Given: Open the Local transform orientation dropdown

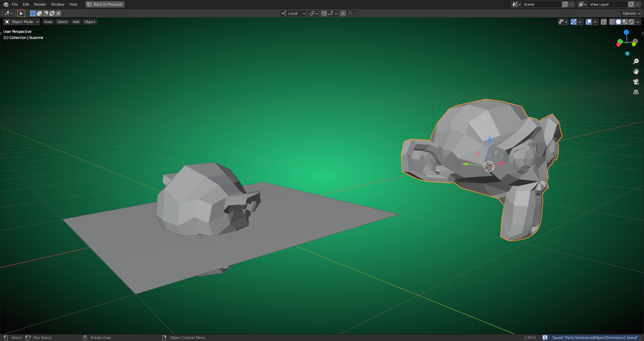Looking at the screenshot, I should point(293,13).
